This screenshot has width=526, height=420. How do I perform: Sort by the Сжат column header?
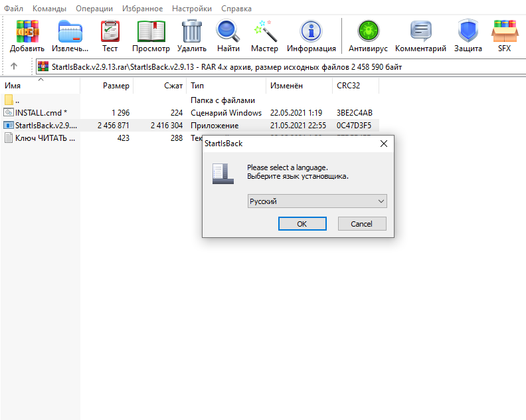(x=160, y=86)
